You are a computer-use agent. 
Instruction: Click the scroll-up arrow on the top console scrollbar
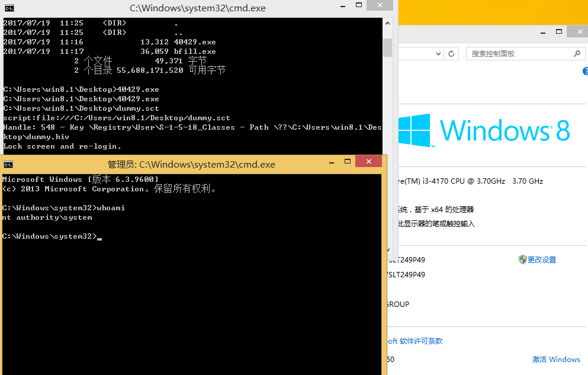[x=387, y=23]
